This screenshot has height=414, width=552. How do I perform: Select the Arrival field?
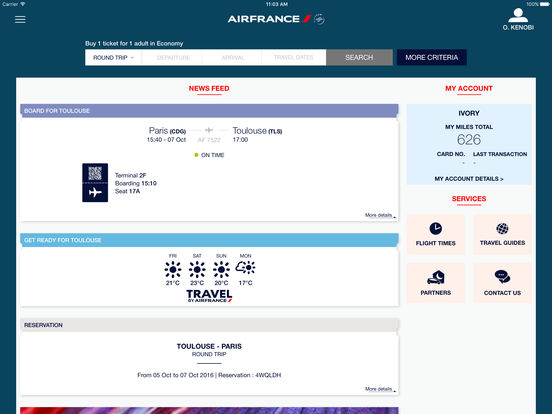233,57
